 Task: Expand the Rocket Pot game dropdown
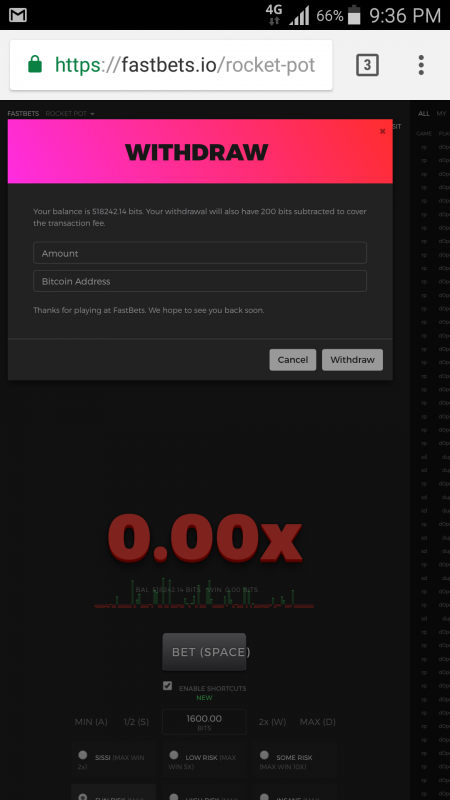[x=70, y=113]
